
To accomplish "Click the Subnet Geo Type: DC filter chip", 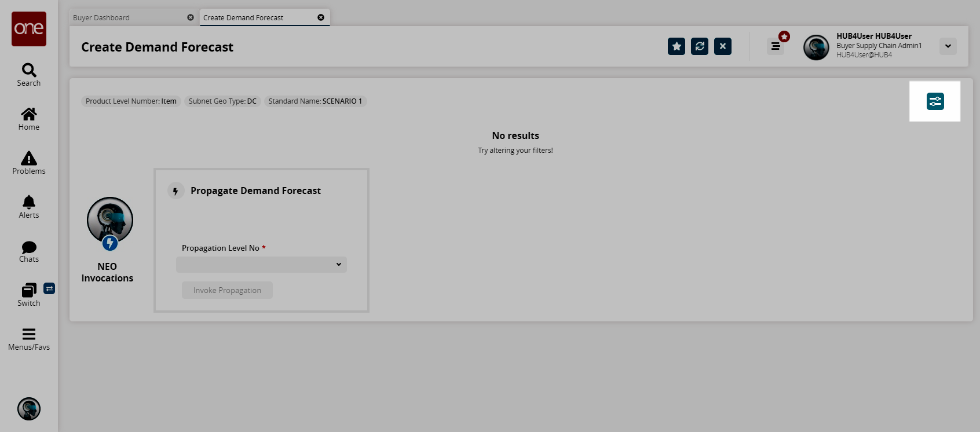I will point(222,101).
